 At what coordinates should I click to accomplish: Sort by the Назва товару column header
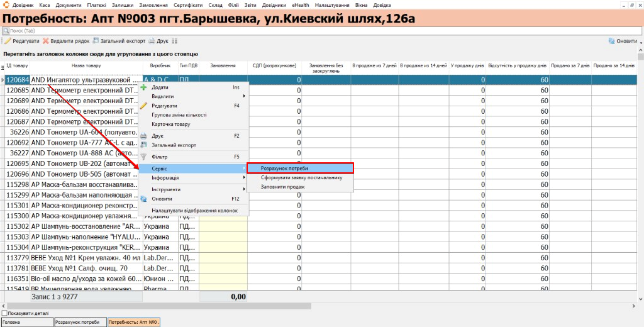click(86, 66)
